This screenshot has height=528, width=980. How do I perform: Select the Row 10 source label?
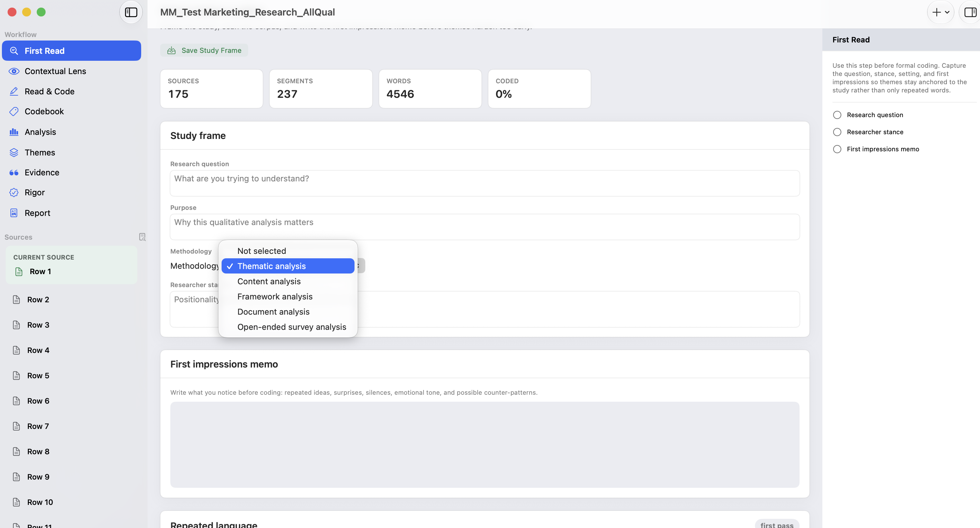tap(40, 502)
